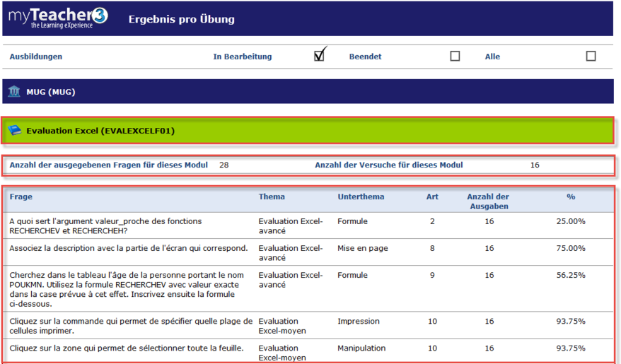Screen dimensions: 621x364
Task: Uncheck the In Bearbeitung checkbox
Action: tap(320, 56)
